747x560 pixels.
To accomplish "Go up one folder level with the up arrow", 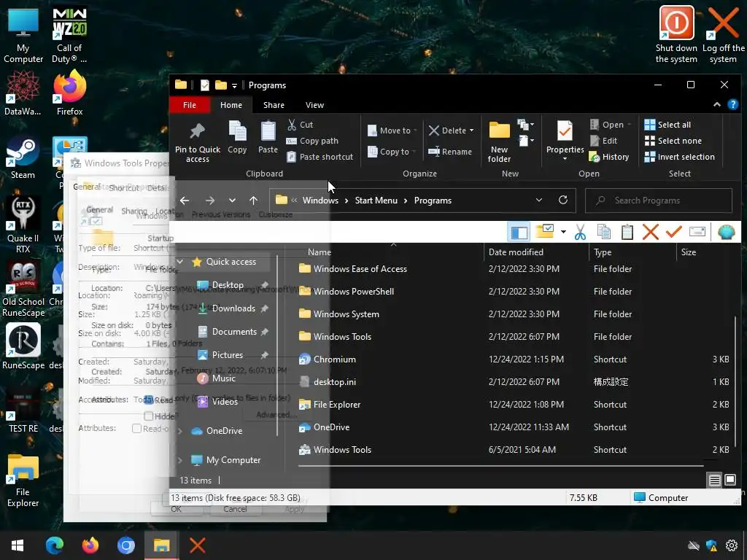I will [253, 201].
